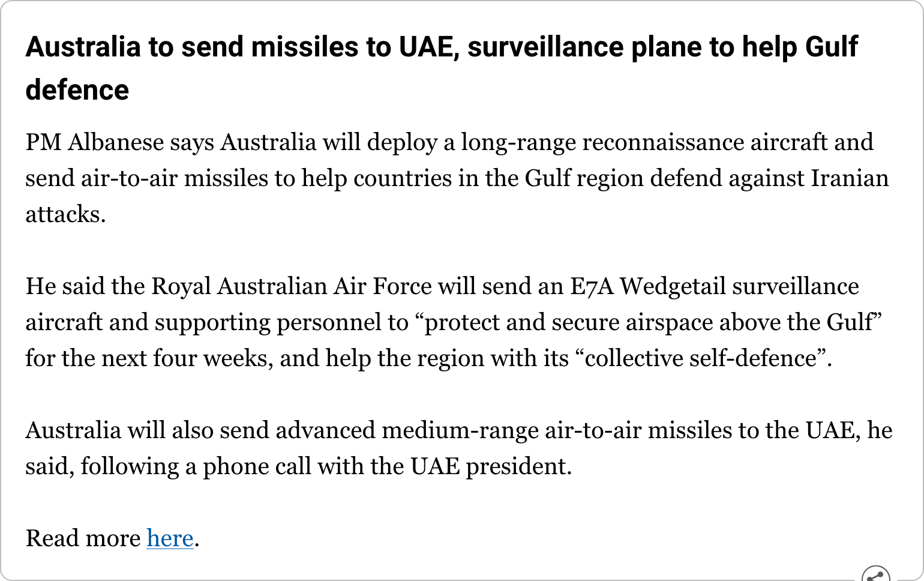Click the word "defence" in the headline

point(77,90)
